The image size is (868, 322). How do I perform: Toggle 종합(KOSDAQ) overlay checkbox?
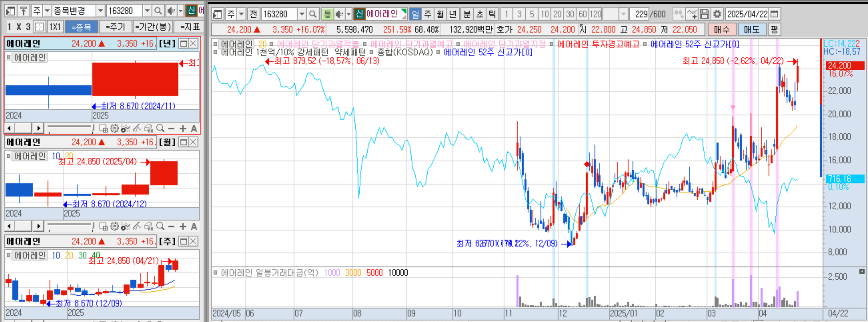tap(372, 52)
